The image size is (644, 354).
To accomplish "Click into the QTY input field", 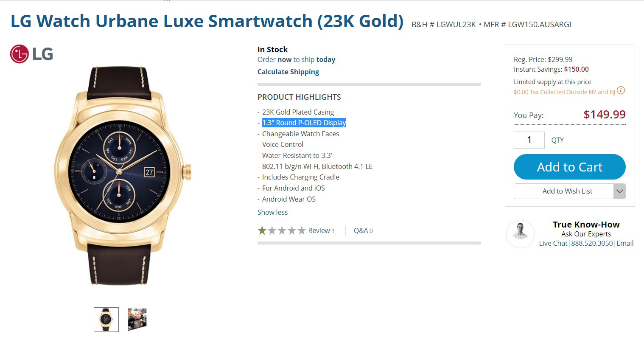I will coord(529,140).
